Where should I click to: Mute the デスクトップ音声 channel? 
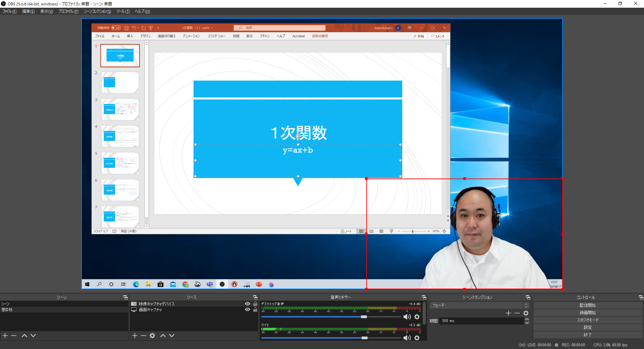click(407, 317)
